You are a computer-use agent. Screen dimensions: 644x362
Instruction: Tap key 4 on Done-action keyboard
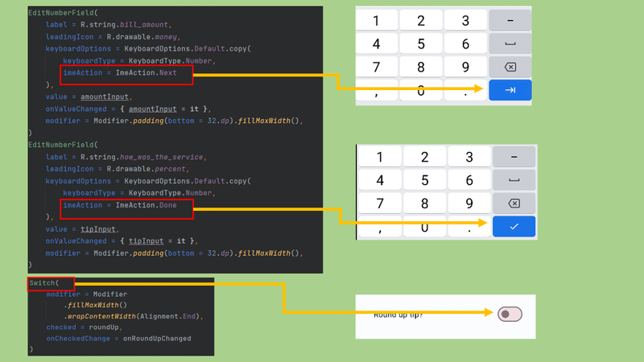(x=380, y=179)
